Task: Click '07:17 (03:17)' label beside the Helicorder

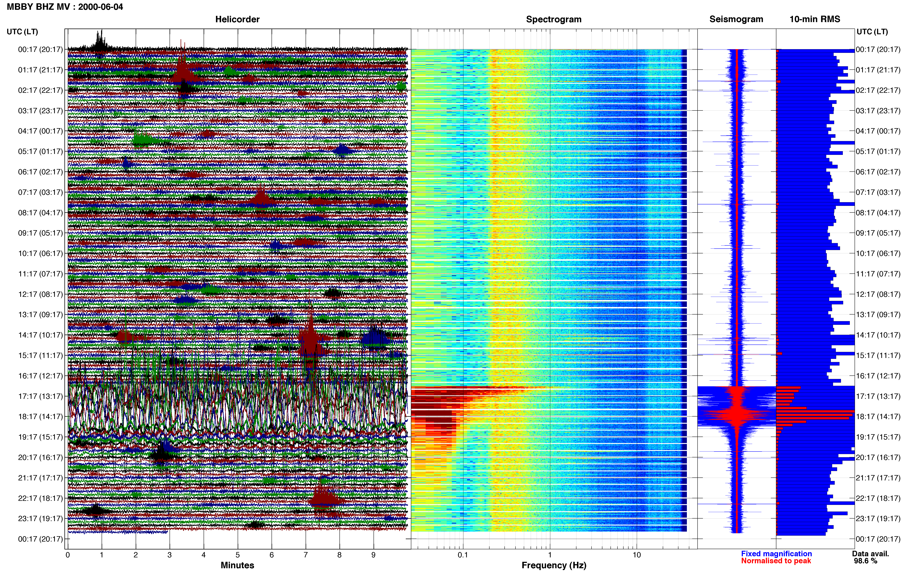Action: pyautogui.click(x=41, y=192)
